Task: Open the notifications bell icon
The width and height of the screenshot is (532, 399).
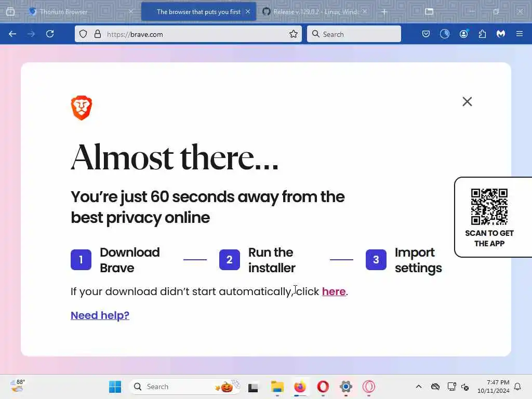Action: (517, 387)
